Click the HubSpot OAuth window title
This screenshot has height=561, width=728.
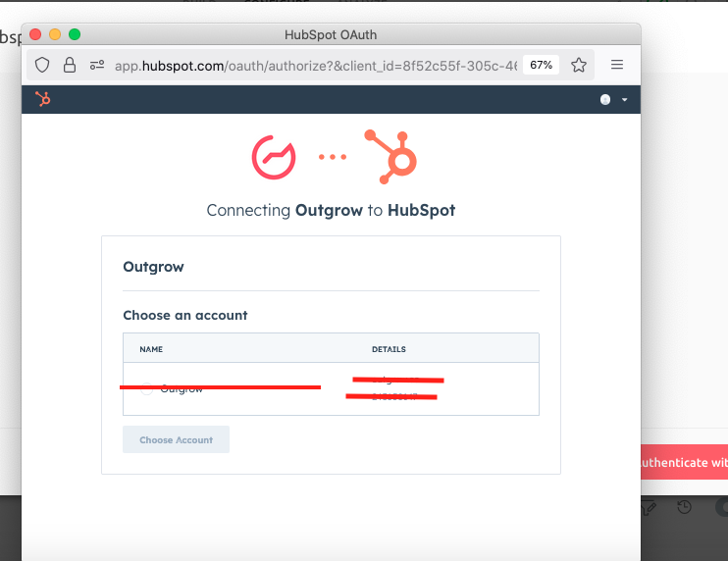[x=331, y=34]
